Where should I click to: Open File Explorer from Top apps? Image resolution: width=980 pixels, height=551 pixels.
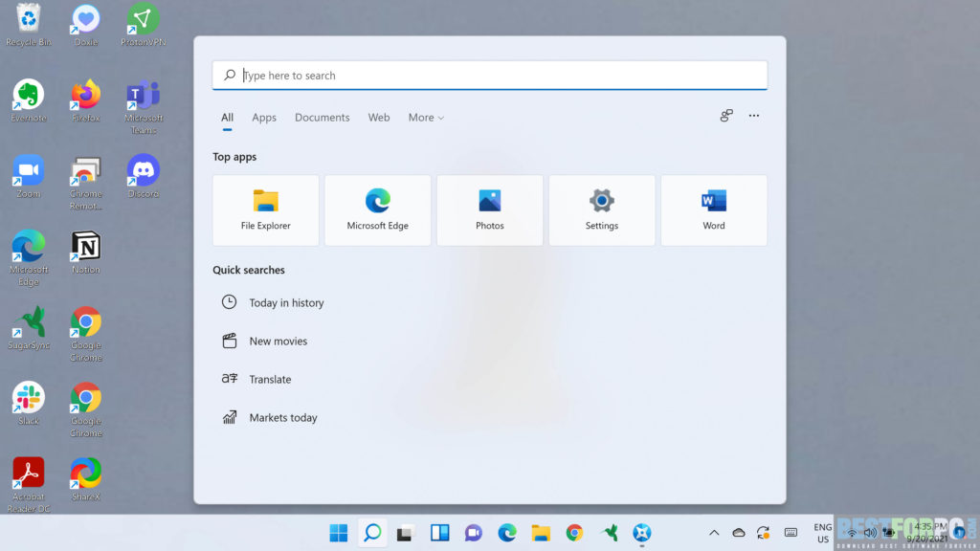(266, 209)
